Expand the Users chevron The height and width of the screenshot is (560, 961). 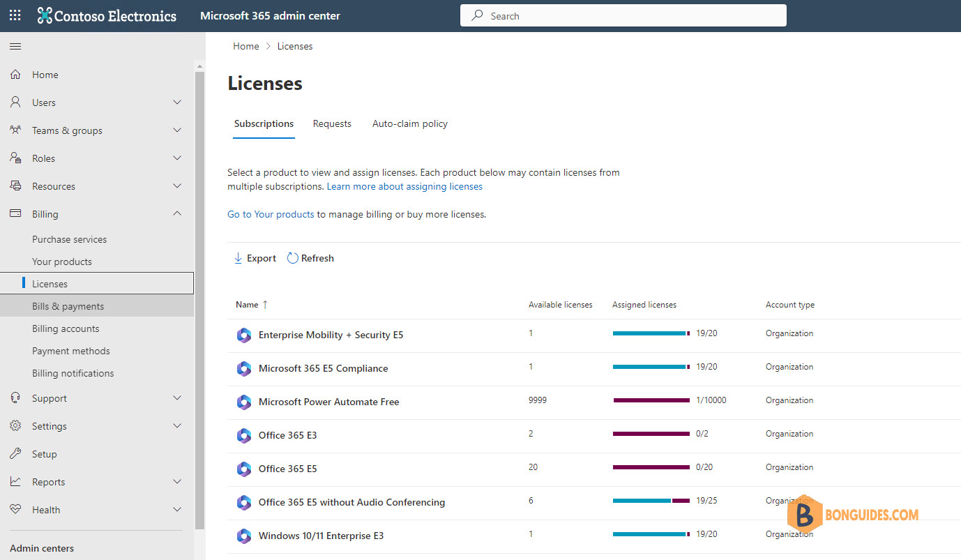177,103
